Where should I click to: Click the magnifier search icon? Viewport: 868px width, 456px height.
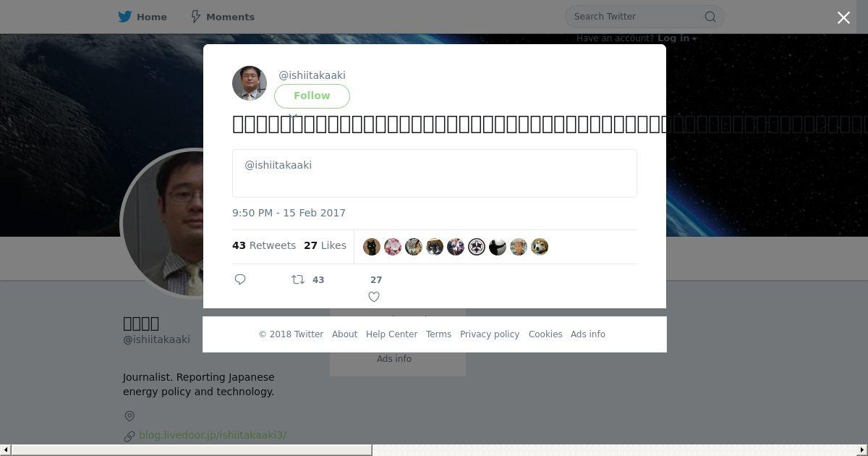point(710,17)
